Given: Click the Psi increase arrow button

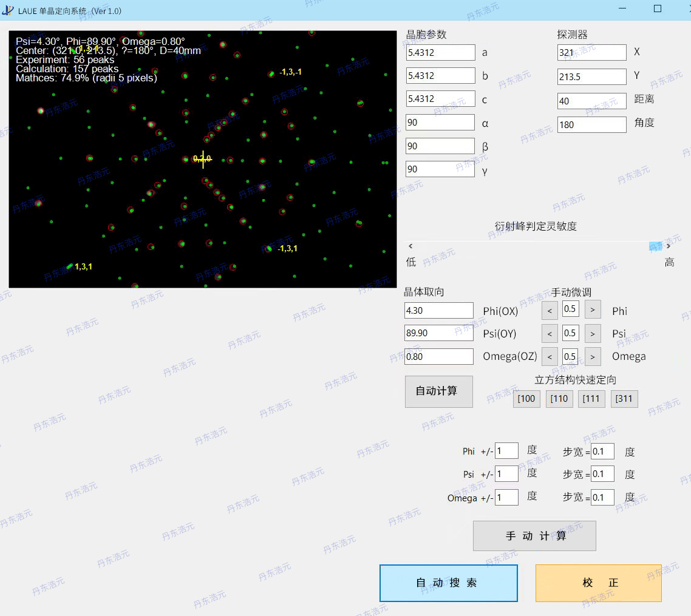Looking at the screenshot, I should 593,333.
